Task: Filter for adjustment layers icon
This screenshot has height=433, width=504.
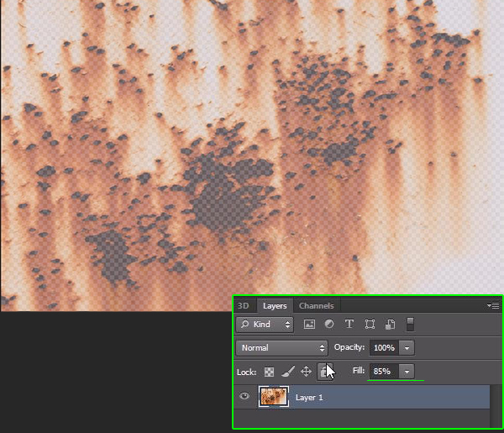Action: (x=328, y=325)
